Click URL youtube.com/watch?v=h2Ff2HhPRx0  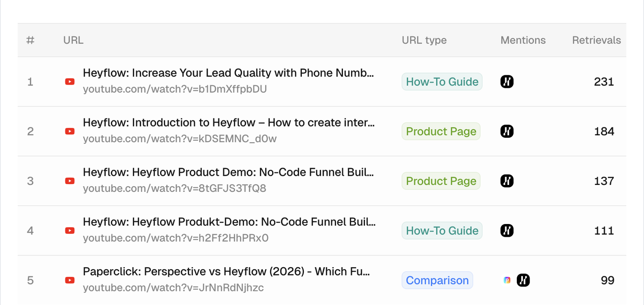point(175,238)
